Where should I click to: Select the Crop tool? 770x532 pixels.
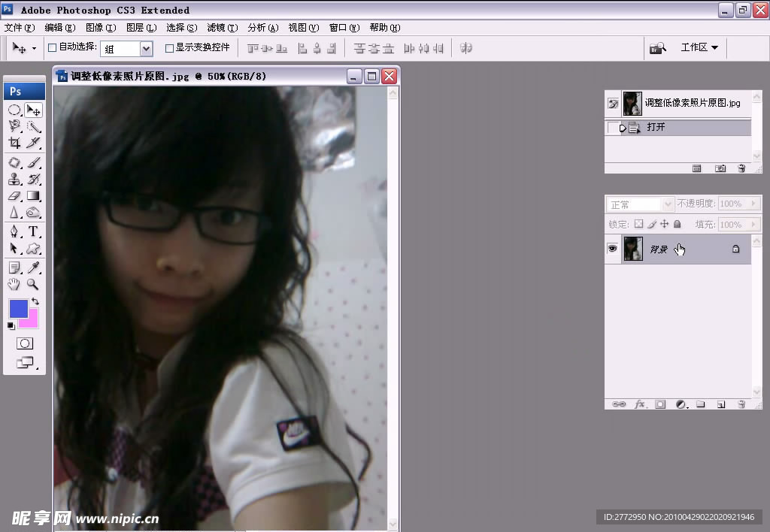pos(14,143)
